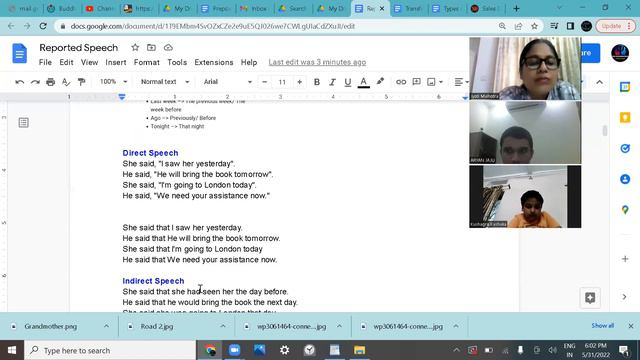Show the document outline icon
Screen dimensions: 640x360
[24, 122]
